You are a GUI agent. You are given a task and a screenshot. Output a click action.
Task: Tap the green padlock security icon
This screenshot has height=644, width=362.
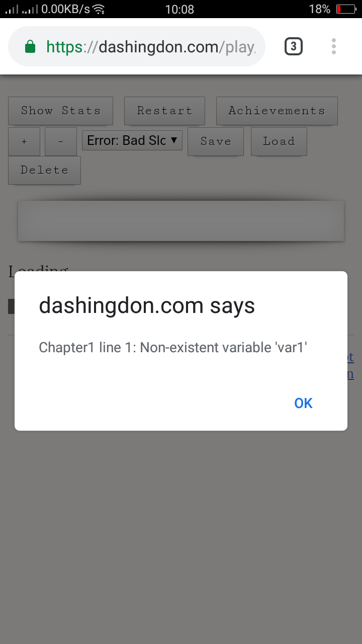tap(30, 47)
